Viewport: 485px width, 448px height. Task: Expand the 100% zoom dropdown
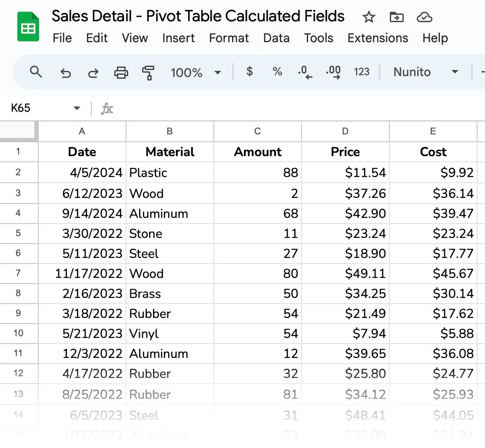click(196, 72)
